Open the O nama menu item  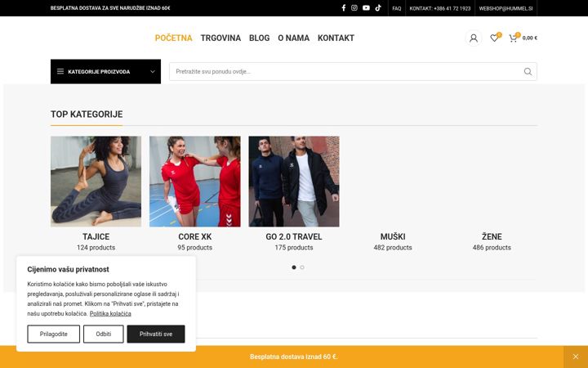pos(294,38)
